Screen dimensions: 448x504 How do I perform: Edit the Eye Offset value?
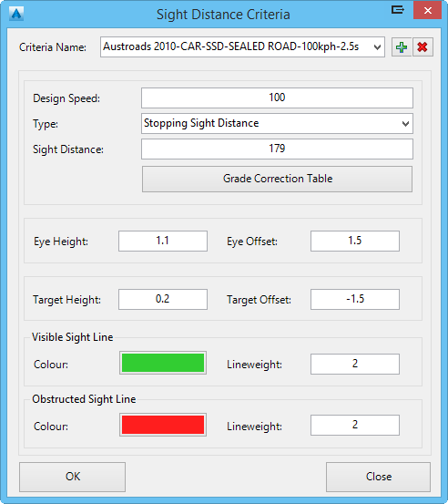(x=355, y=241)
